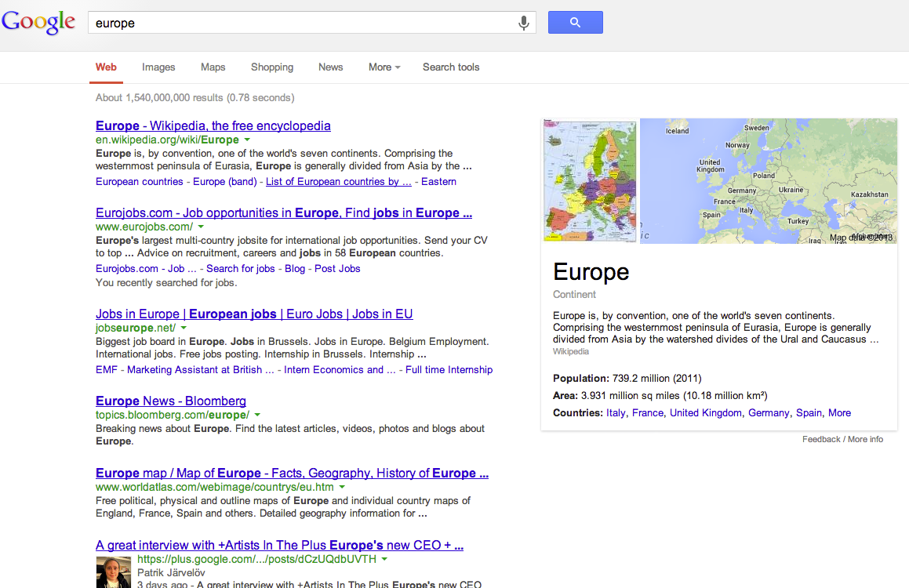Open Europe map / Map of Europe result
The image size is (909, 588).
pyautogui.click(x=292, y=474)
